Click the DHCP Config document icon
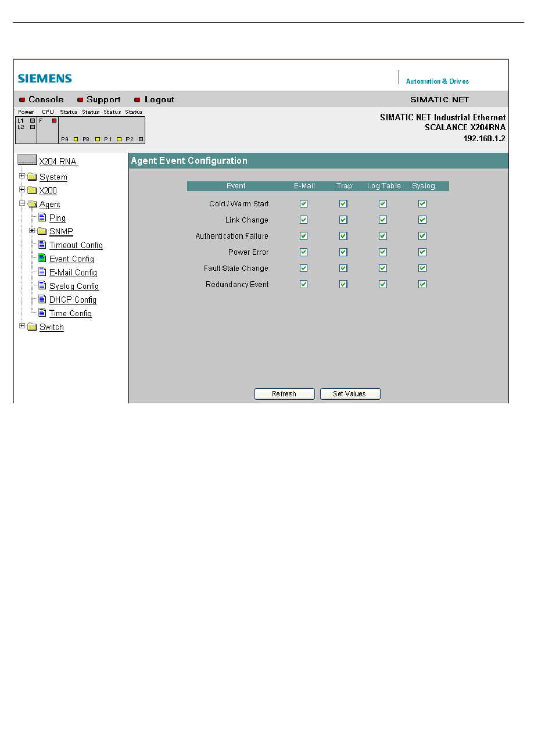552x756 pixels. (42, 299)
